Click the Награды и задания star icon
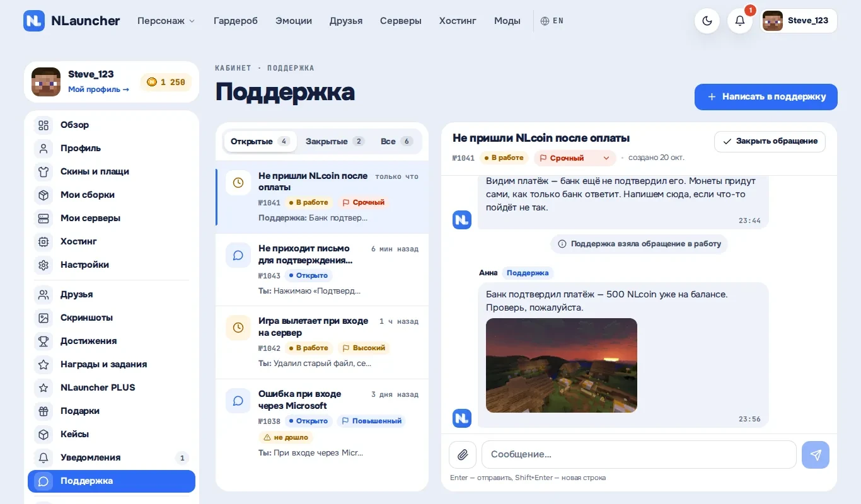Image resolution: width=861 pixels, height=504 pixels. [43, 364]
